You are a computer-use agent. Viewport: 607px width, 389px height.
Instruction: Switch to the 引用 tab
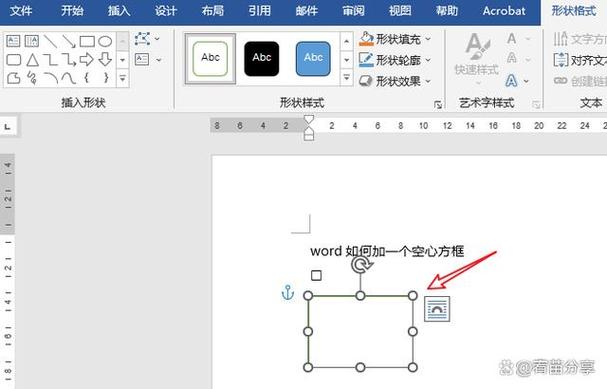click(259, 10)
